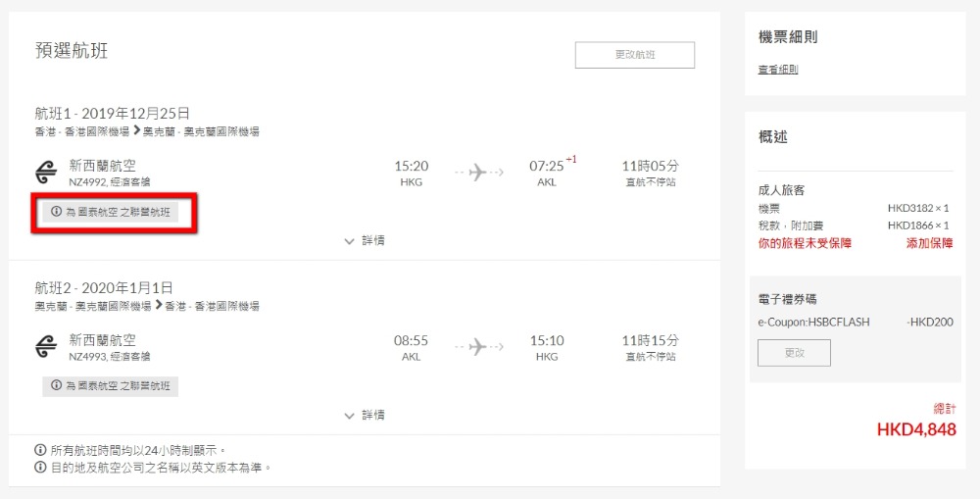
Task: Click the airplane icon for flight NZ4993
Action: point(478,346)
